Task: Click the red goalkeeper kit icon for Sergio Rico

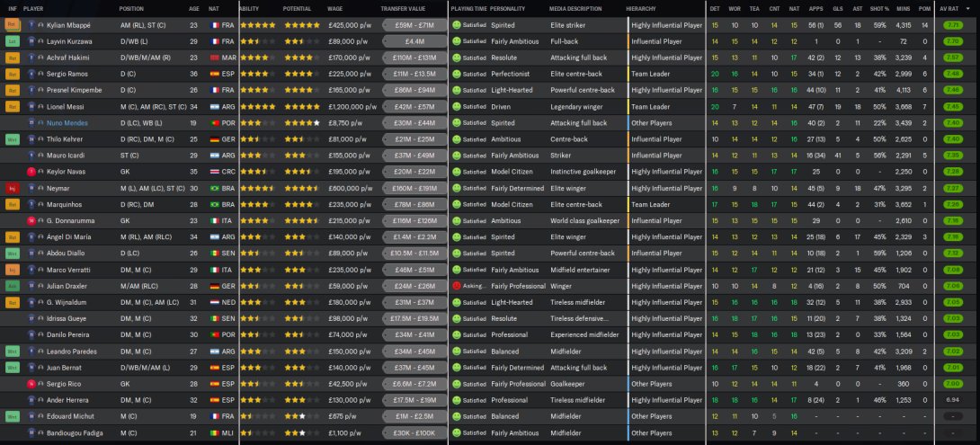Action: tap(31, 384)
